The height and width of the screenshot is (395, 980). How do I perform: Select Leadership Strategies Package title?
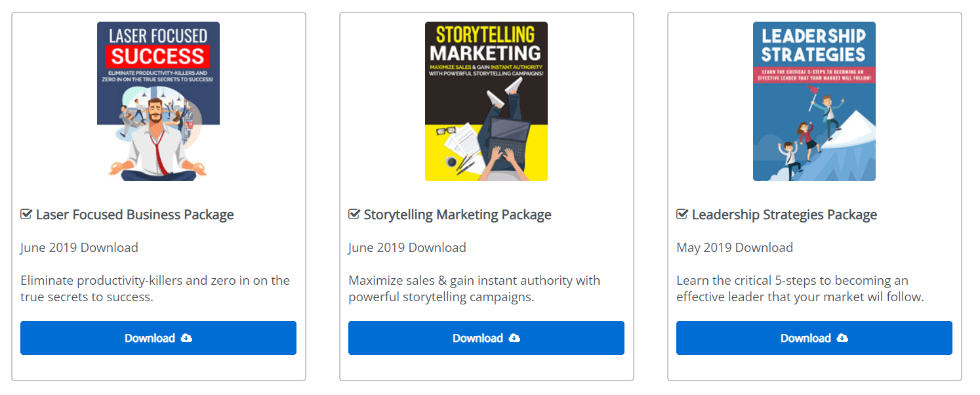[x=784, y=215]
